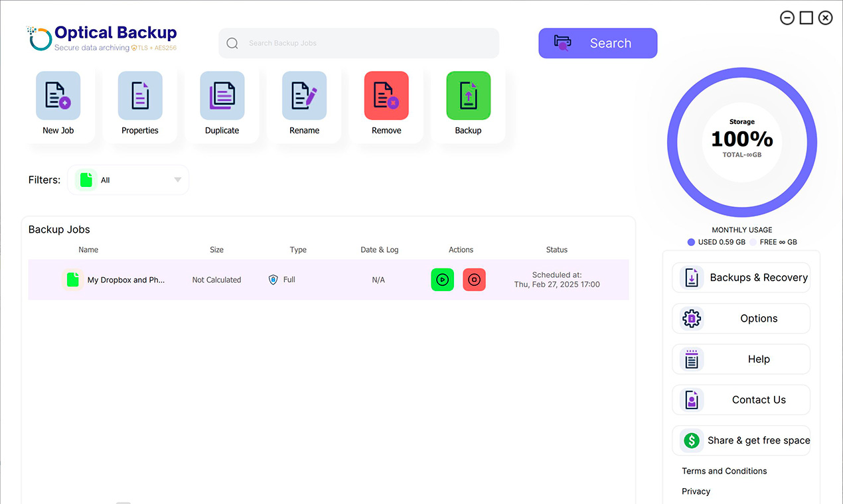Click the Storage 100% usage ring
The width and height of the screenshot is (843, 504).
pos(742,142)
